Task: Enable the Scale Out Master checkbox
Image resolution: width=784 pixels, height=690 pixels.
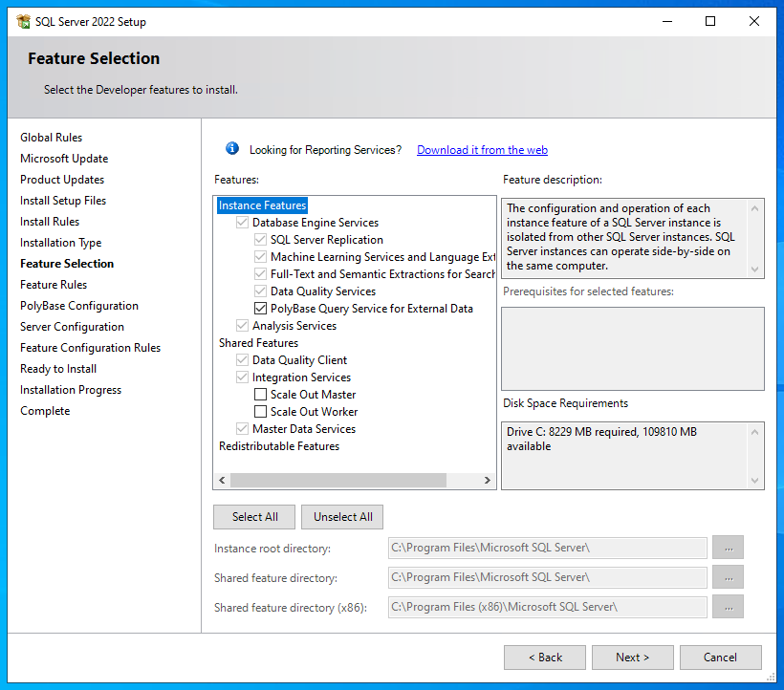Action: pos(260,395)
